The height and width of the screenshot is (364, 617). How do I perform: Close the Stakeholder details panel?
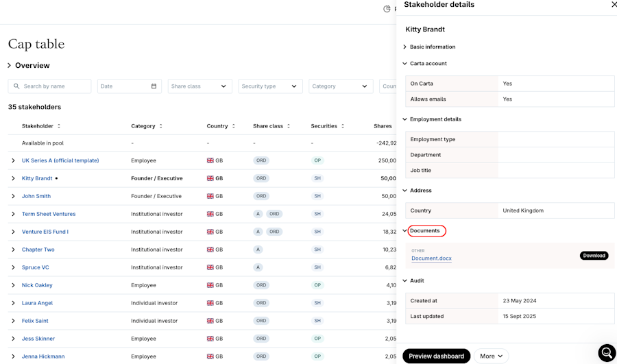[614, 5]
